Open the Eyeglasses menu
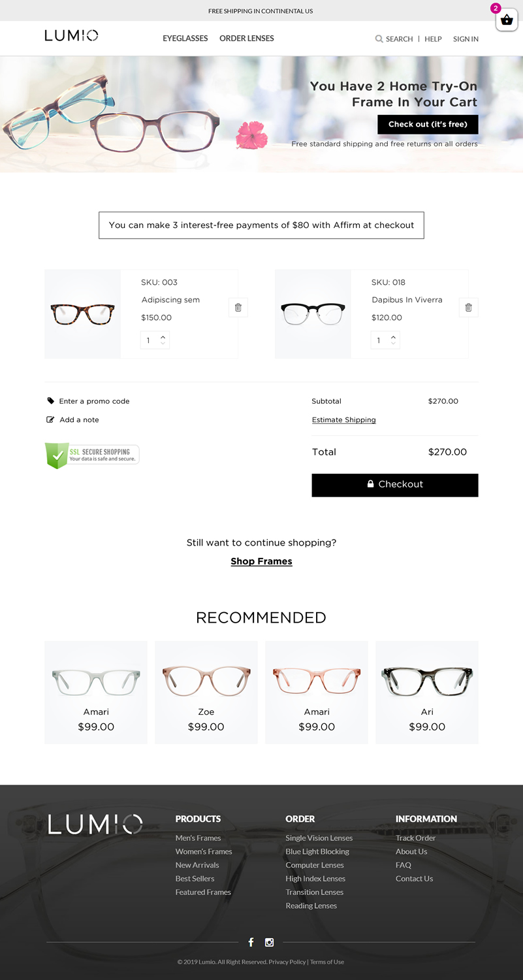 [x=185, y=39]
